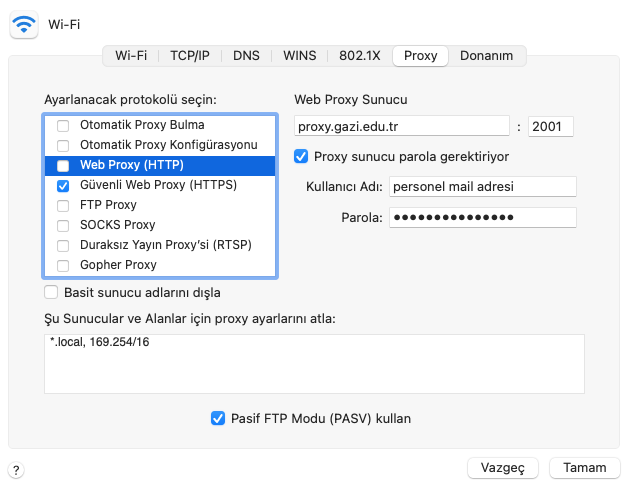Toggle Proxy sunucu parola gerektiriyor checkbox

coord(301,156)
